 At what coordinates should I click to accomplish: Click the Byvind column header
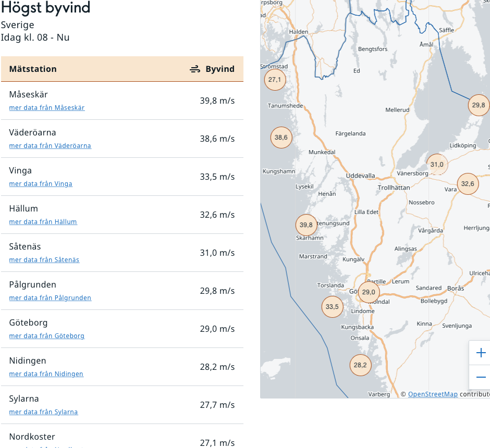(x=213, y=69)
